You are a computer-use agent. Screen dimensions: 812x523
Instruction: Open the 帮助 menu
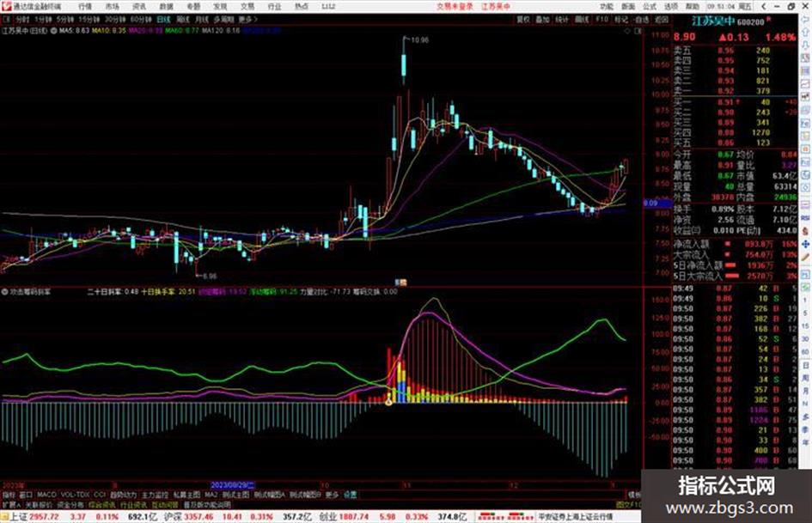click(692, 6)
